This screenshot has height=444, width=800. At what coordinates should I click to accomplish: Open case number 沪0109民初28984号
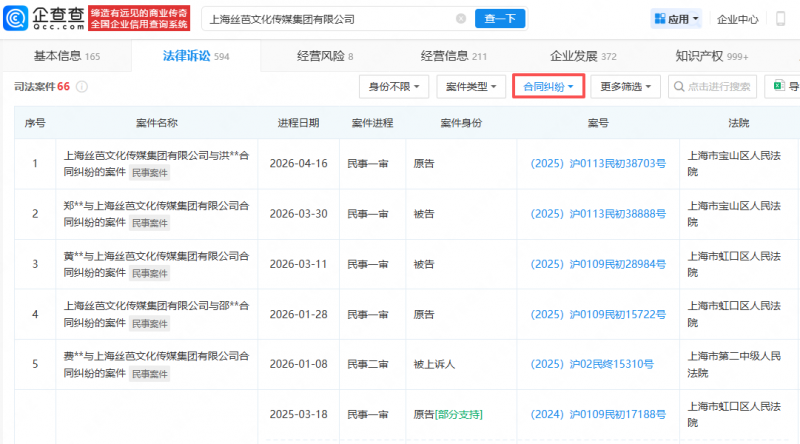598,264
